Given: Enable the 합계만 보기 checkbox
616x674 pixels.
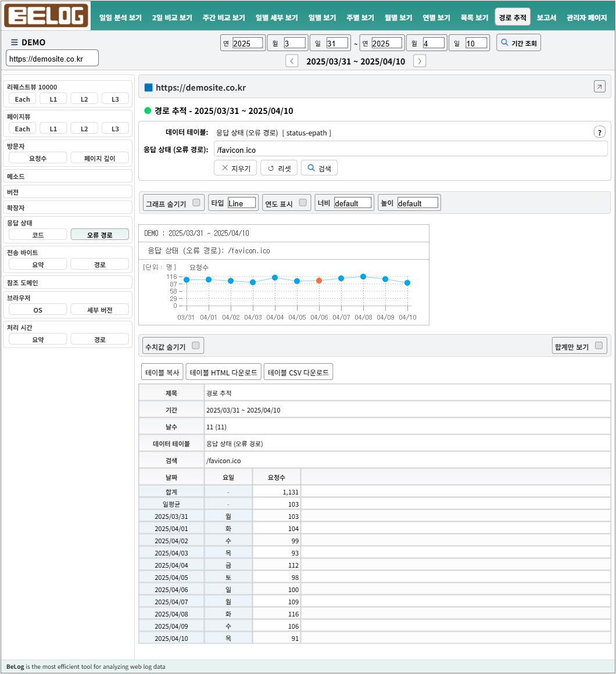Looking at the screenshot, I should [599, 346].
